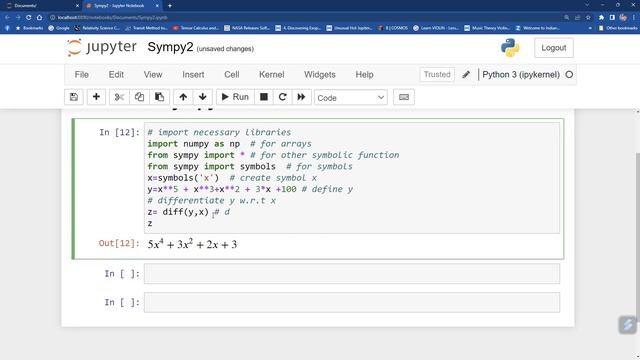Open the browser extensions puzzle icon
This screenshot has height=360, width=640.
click(601, 18)
